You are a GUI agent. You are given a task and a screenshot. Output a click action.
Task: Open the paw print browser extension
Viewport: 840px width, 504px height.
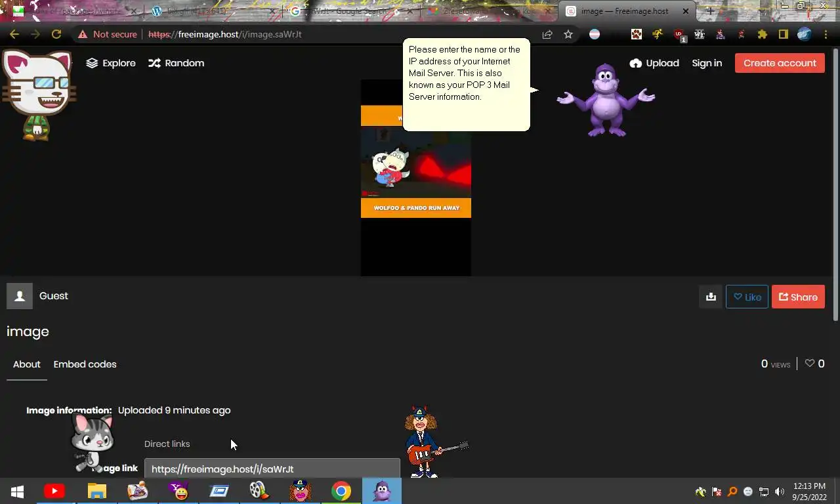tap(637, 34)
